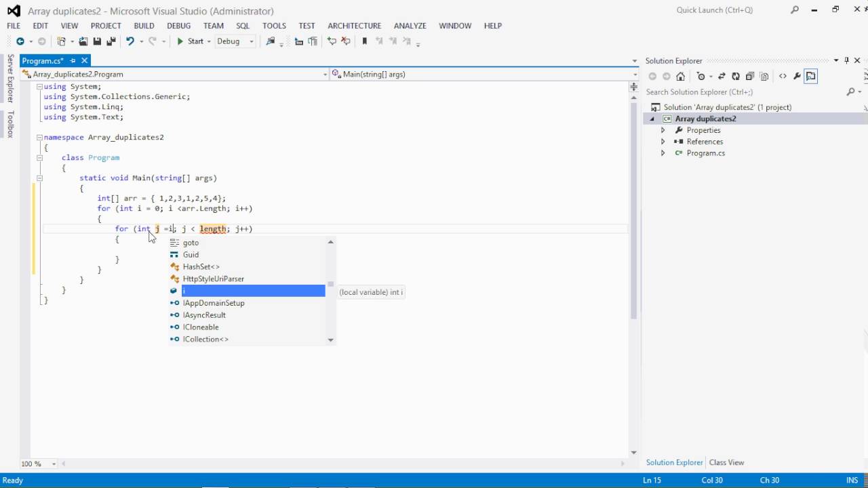
Task: Click the Quick Launch search icon
Action: [x=795, y=10]
